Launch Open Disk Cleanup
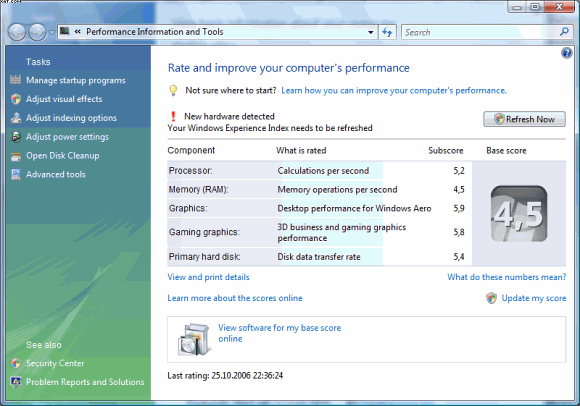Image resolution: width=580 pixels, height=406 pixels. click(x=63, y=156)
